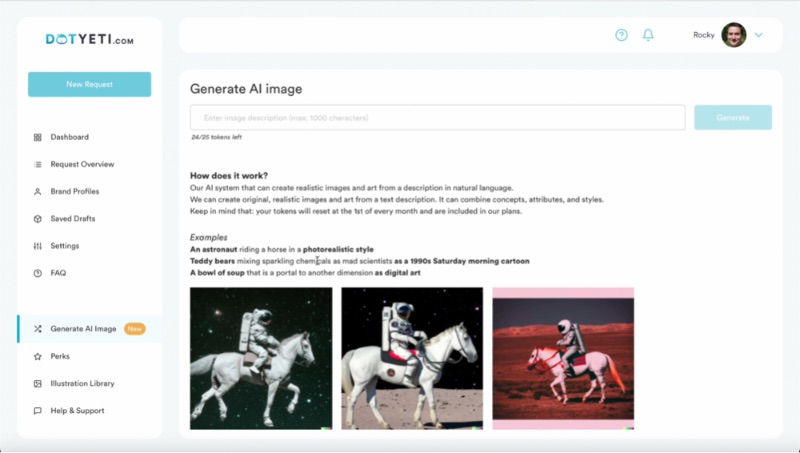800x453 pixels.
Task: Expand the user menu chevron beside Rocky
Action: (759, 35)
